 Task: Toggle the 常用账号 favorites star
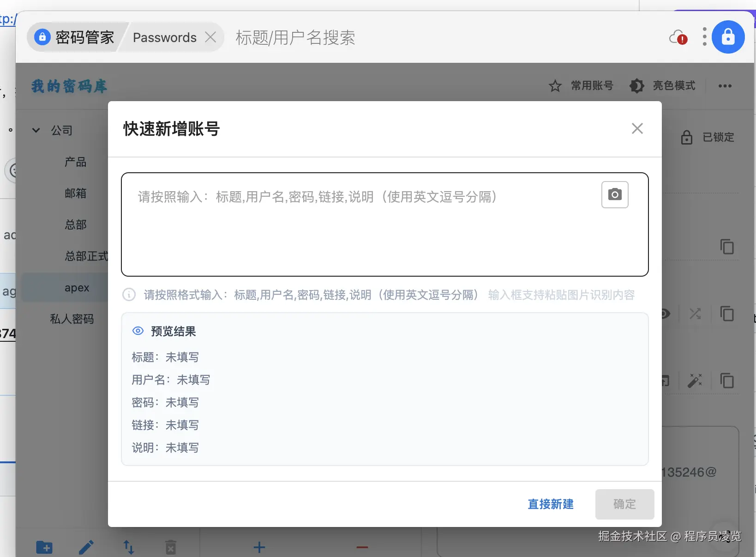point(581,86)
